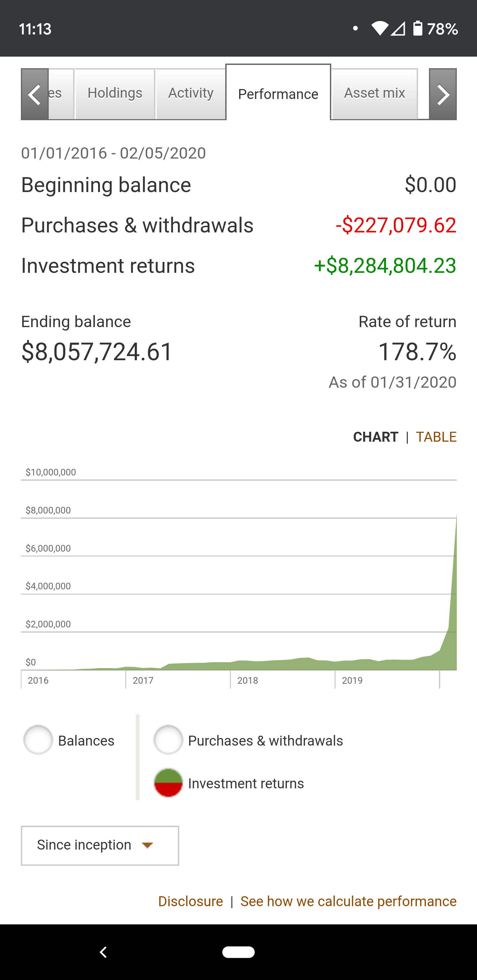Toggle Investment returns chart series
This screenshot has height=980, width=477.
pos(168,783)
